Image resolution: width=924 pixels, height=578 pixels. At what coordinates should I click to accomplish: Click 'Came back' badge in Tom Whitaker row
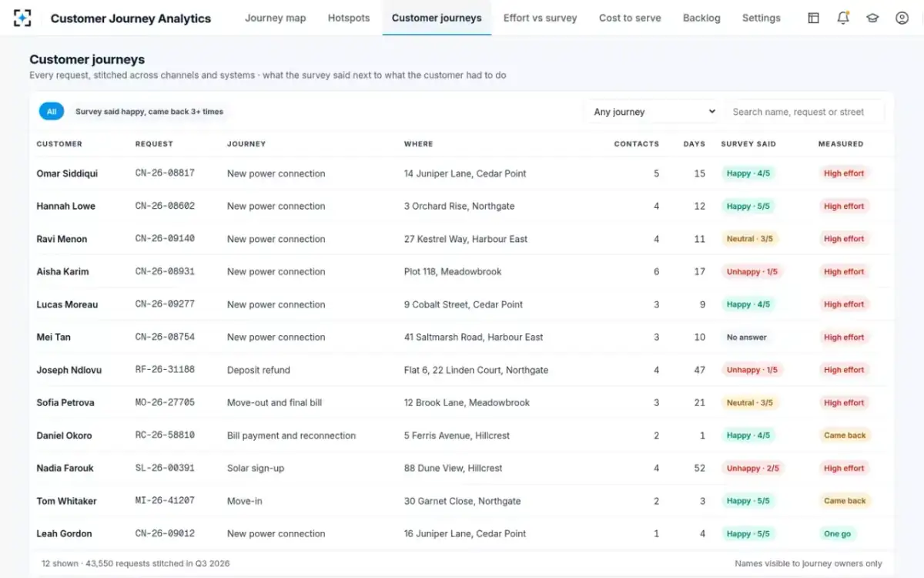point(845,501)
